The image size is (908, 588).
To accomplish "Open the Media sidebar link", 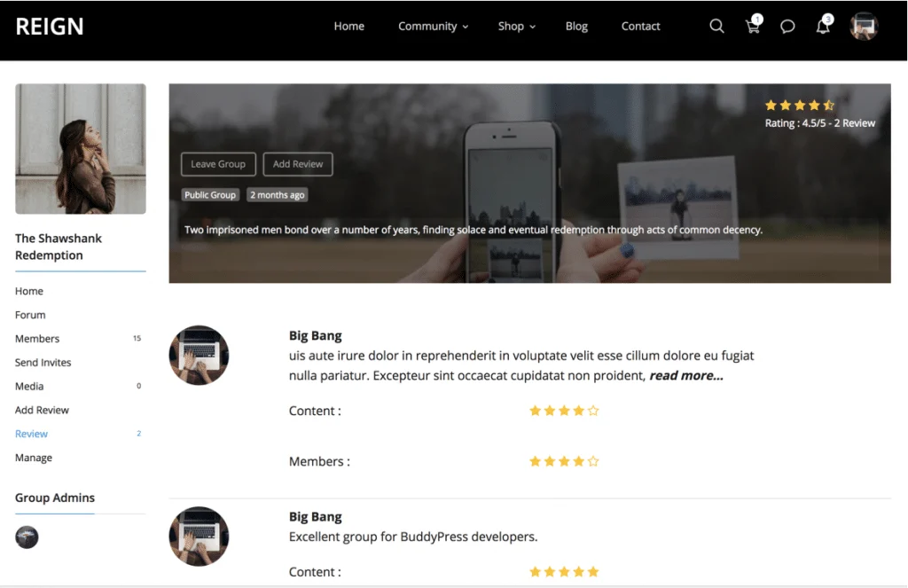I will click(x=29, y=386).
